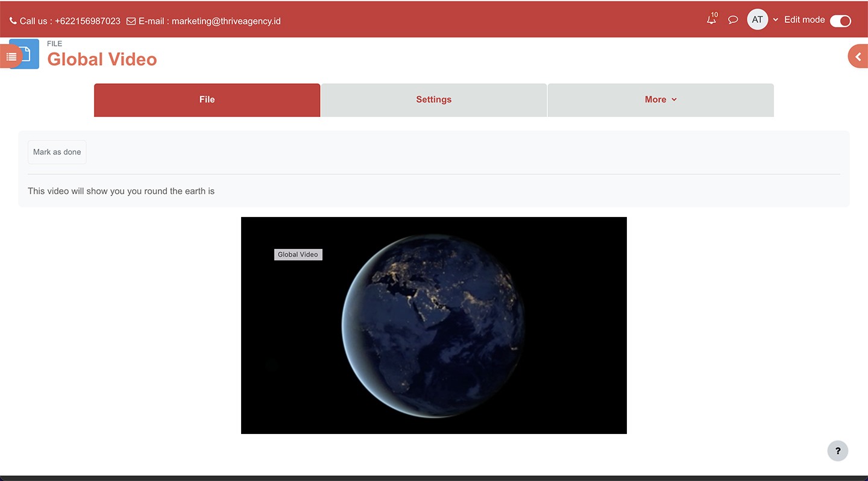Open the notifications bell icon
This screenshot has height=481, width=868.
click(711, 20)
